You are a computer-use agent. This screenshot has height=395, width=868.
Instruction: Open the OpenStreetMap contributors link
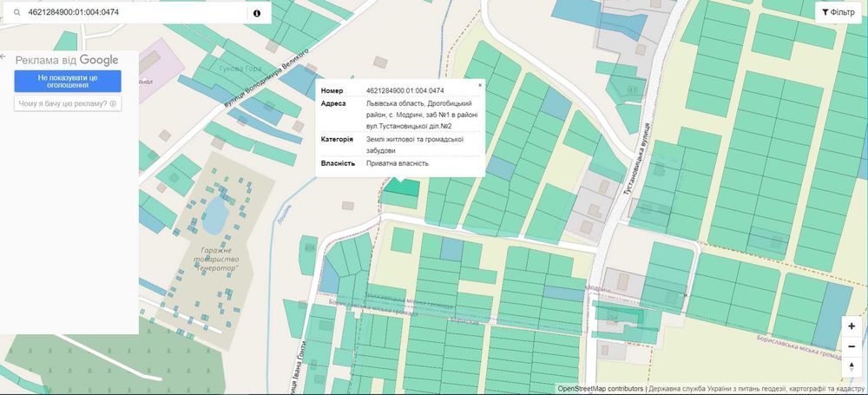click(600, 389)
